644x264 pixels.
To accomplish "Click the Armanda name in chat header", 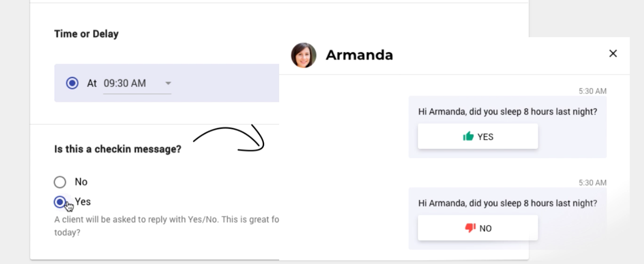I will pyautogui.click(x=359, y=55).
